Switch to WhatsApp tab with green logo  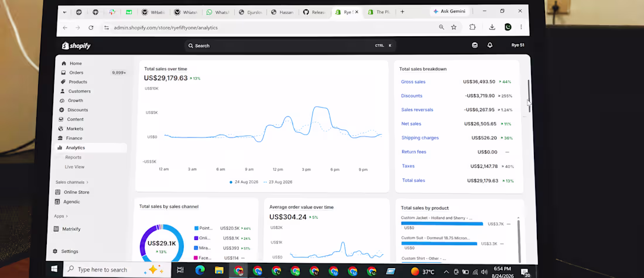[x=218, y=12]
